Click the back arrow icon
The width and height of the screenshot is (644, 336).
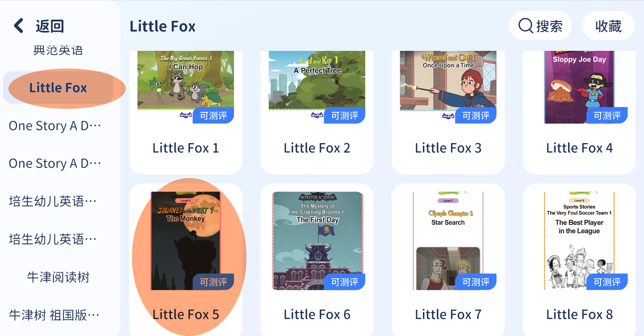click(x=19, y=26)
